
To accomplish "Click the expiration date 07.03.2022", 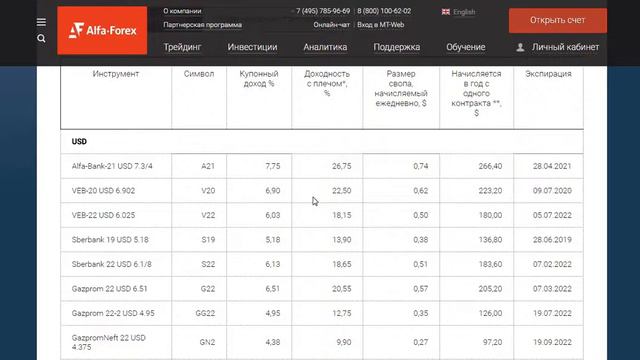I will coord(552,289).
